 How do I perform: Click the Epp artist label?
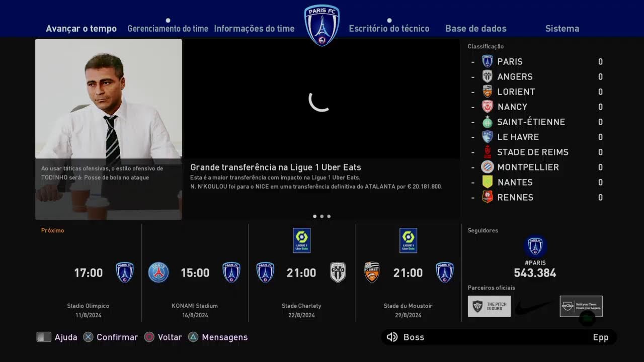(x=601, y=337)
